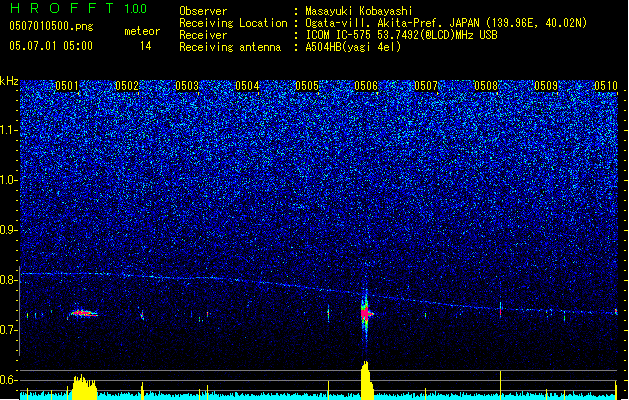The height and width of the screenshot is (400, 629).
Task: Click the A504HB(yagi 4el) antenna value
Action: point(353,47)
